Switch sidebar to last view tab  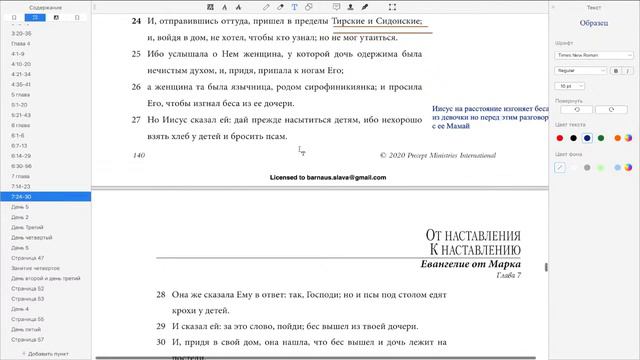77,18
